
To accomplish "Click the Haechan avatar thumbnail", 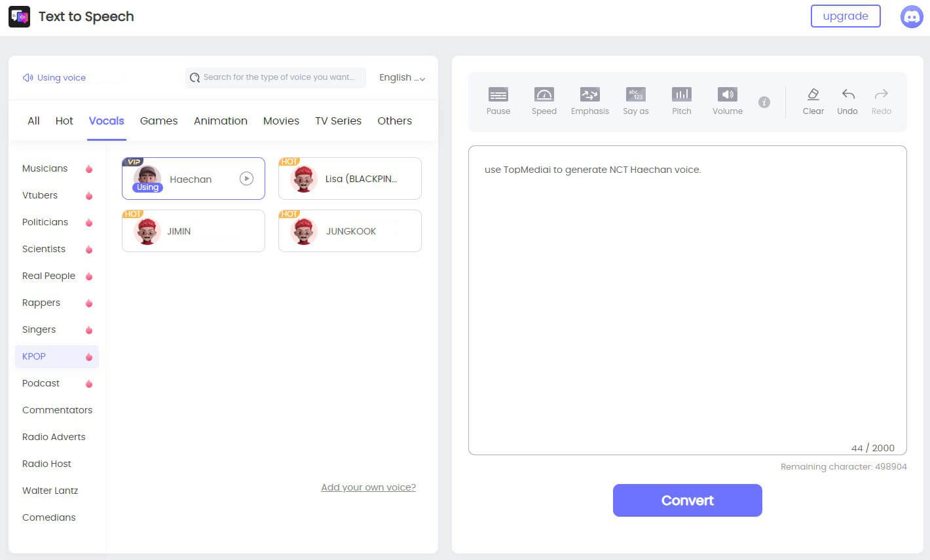I will click(x=147, y=178).
